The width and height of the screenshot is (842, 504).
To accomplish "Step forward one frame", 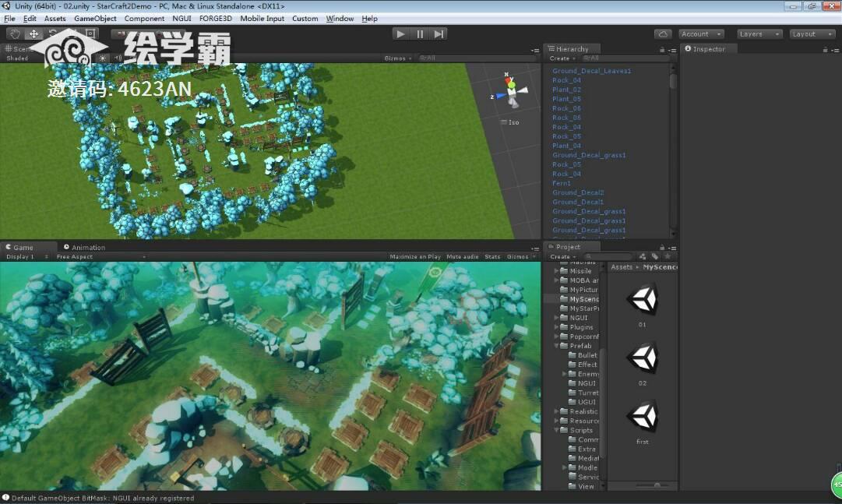I will click(439, 33).
